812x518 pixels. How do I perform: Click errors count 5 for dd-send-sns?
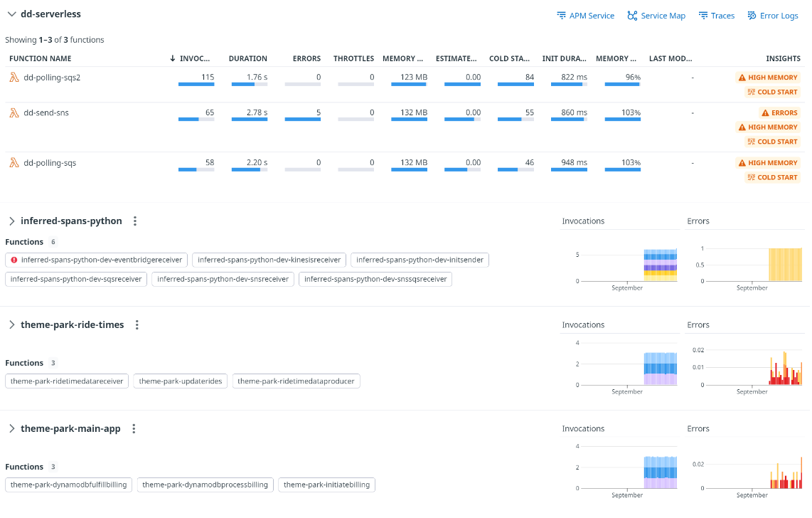coord(319,112)
